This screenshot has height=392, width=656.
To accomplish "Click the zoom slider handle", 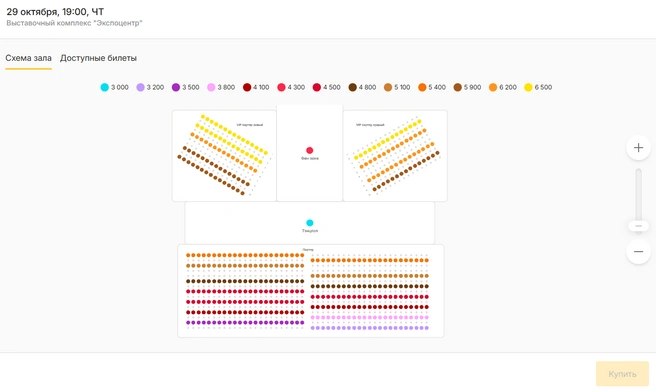I will tap(638, 226).
